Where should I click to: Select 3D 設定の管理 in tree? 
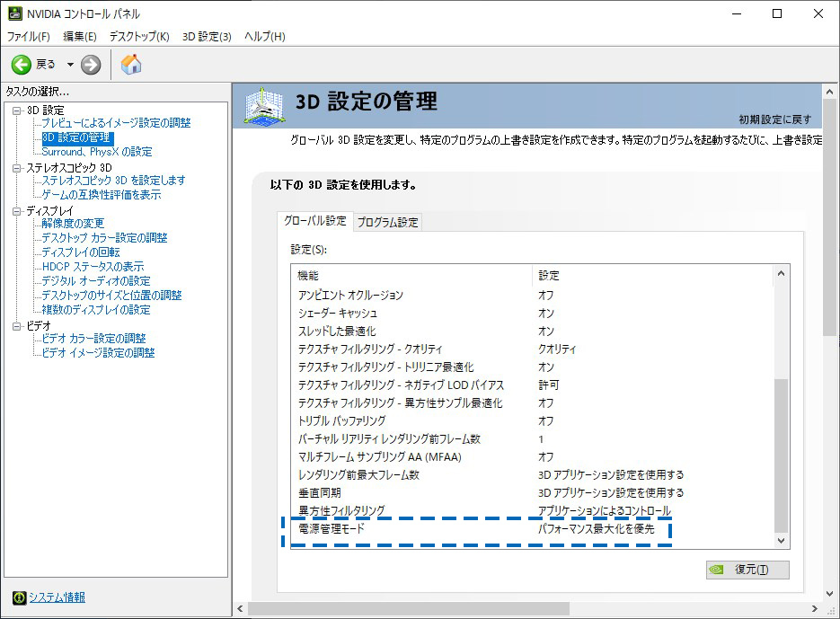[76, 137]
